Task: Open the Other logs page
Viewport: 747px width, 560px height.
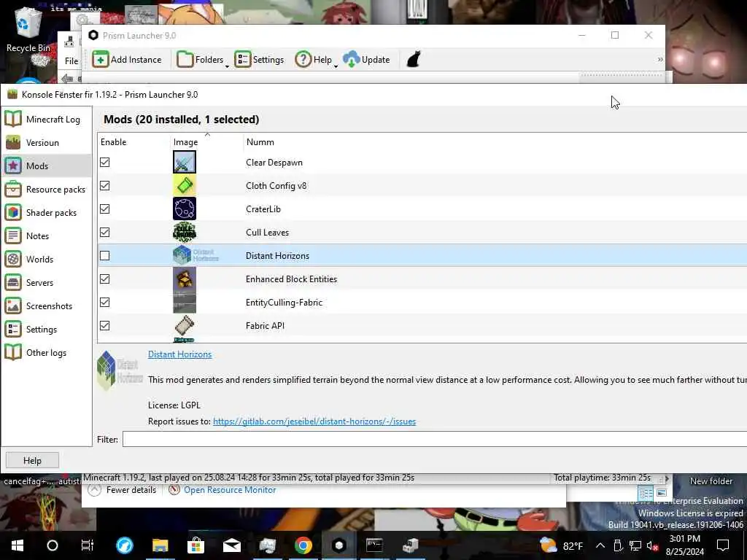Action: click(46, 353)
